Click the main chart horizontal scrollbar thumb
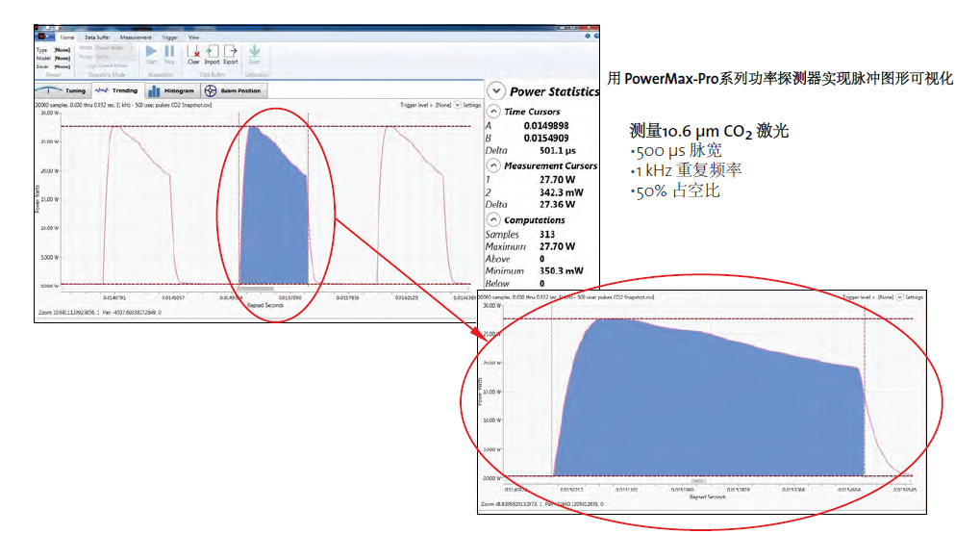 point(255,289)
